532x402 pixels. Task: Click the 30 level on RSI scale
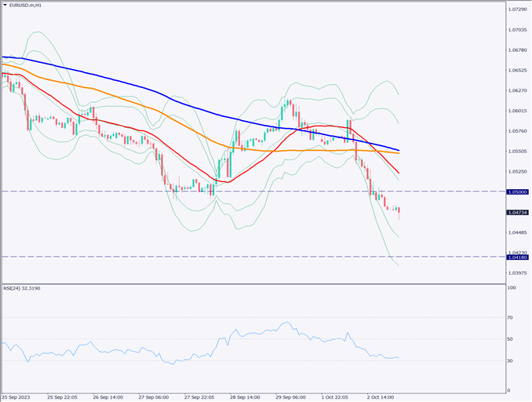(x=511, y=360)
